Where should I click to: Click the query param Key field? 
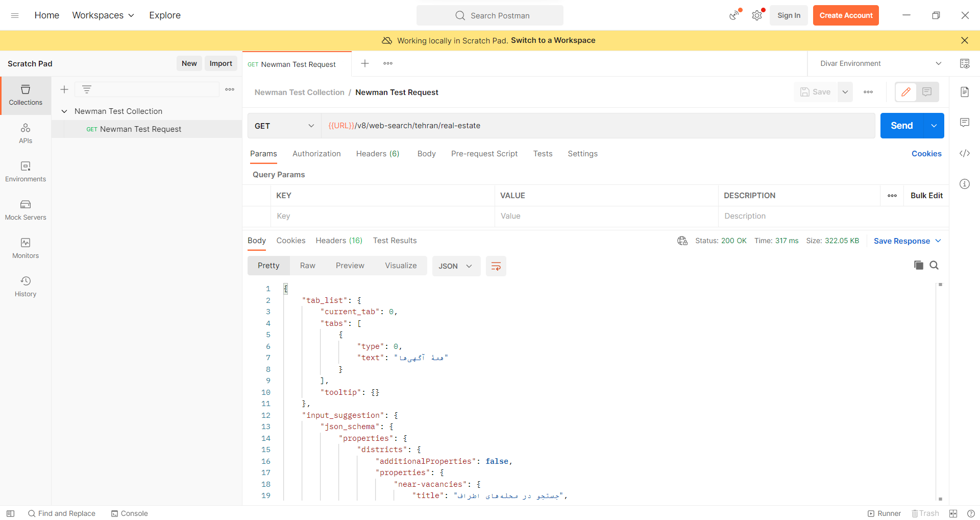pos(383,216)
